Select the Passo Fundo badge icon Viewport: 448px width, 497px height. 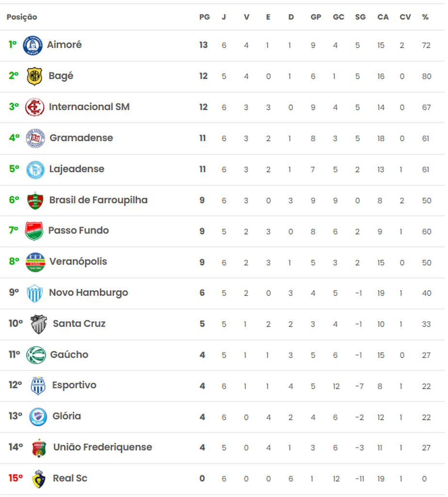34,231
